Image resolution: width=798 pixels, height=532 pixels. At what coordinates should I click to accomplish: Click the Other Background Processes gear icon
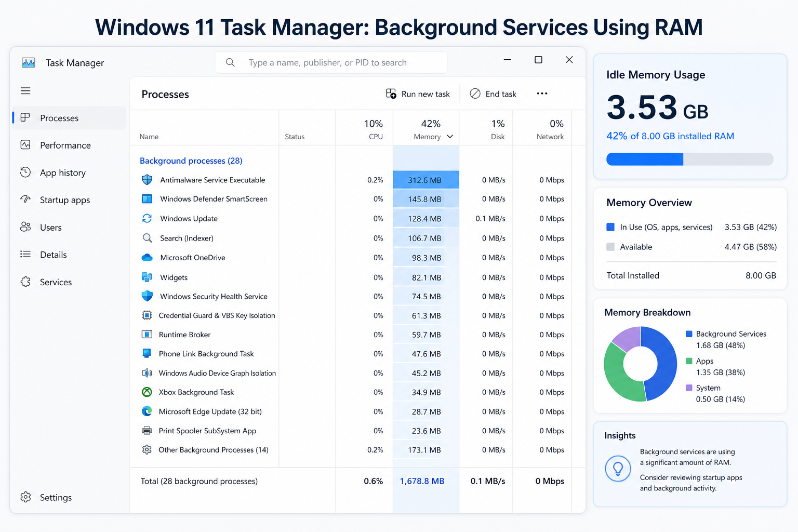pyautogui.click(x=147, y=450)
